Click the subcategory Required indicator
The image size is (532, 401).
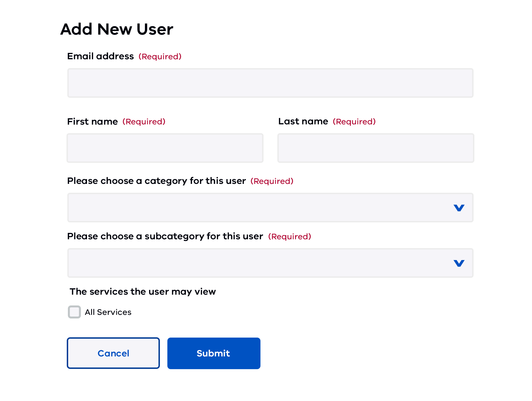pyautogui.click(x=290, y=237)
